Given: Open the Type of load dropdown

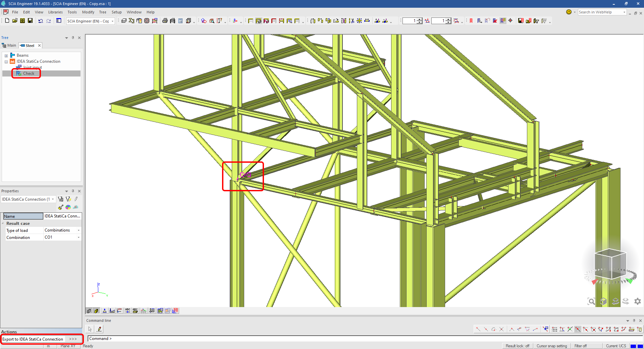Looking at the screenshot, I should point(78,231).
